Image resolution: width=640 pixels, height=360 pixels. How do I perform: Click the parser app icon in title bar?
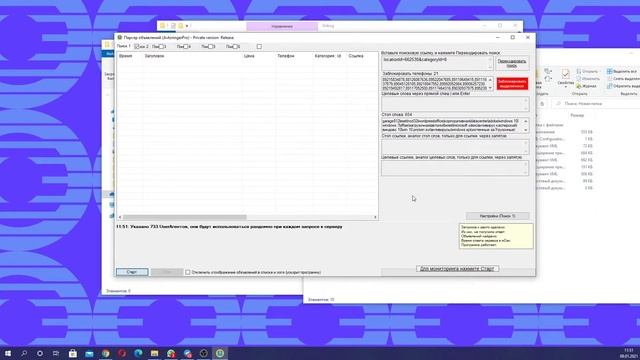click(x=120, y=37)
